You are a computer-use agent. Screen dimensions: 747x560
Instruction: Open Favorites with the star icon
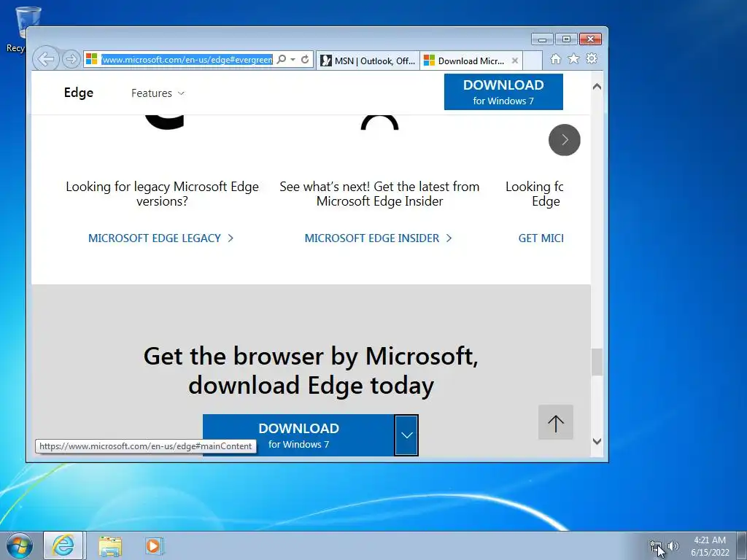pyautogui.click(x=573, y=58)
